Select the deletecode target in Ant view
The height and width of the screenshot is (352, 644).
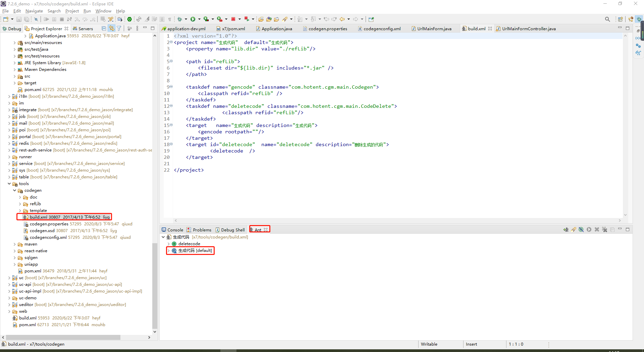[189, 244]
